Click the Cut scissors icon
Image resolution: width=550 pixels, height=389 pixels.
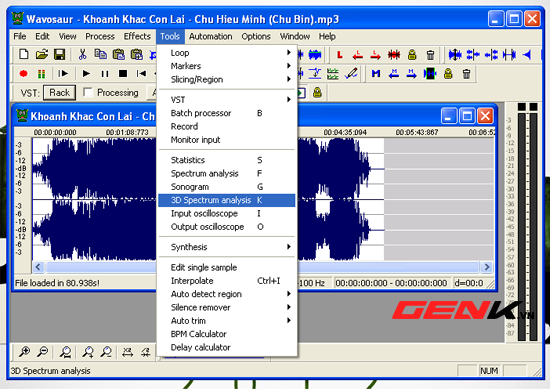(82, 54)
